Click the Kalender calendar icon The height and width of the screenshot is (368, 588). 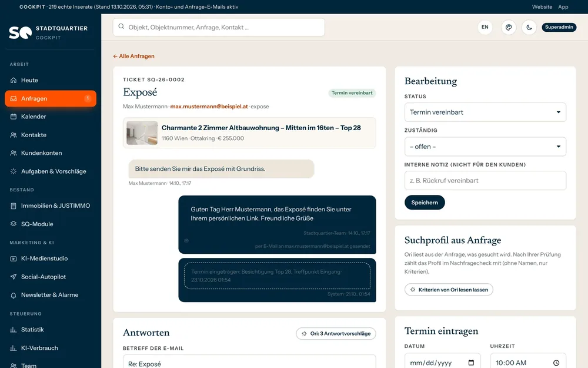coord(14,117)
